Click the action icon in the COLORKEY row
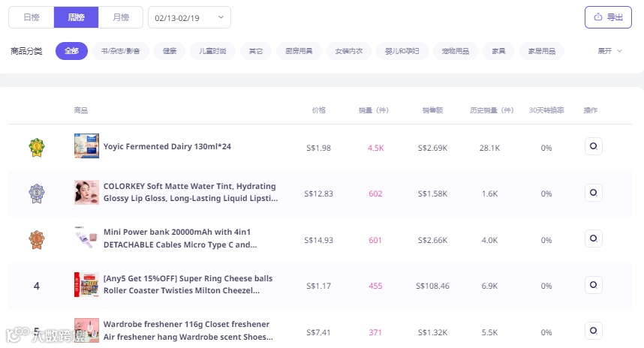Image resolution: width=644 pixels, height=348 pixels. click(593, 193)
